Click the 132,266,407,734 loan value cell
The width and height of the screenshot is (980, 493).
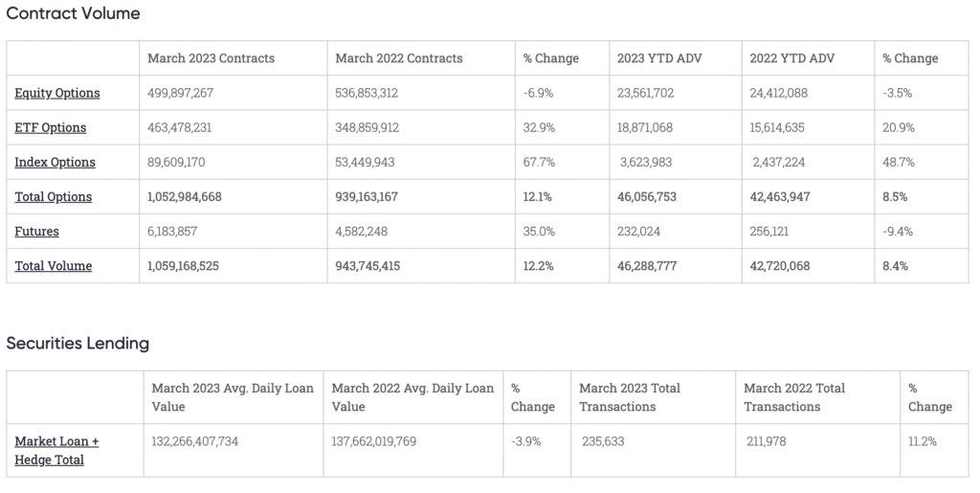point(207,441)
